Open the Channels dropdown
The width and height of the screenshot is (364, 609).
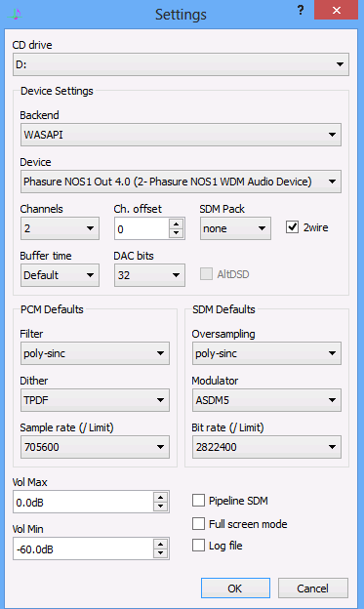(60, 228)
